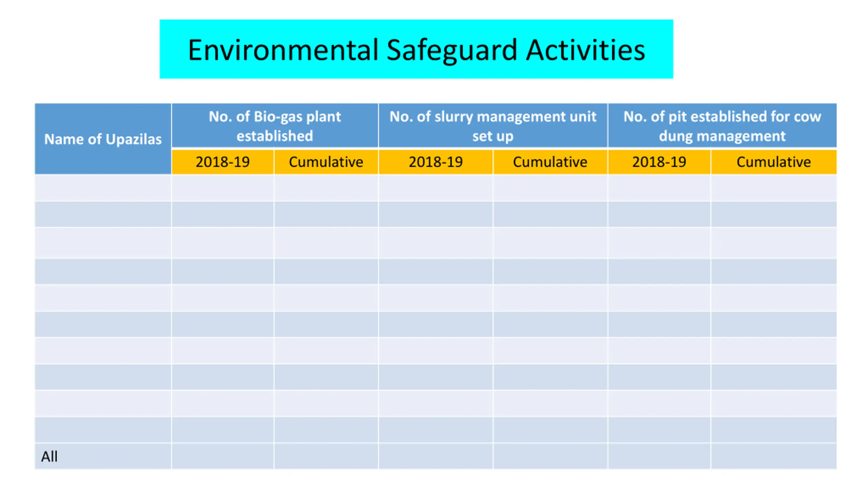Click the 'Environmental Safeguard Activities' title

point(416,49)
